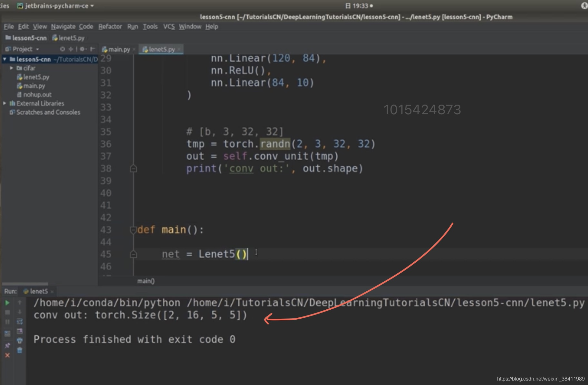Image resolution: width=588 pixels, height=385 pixels.
Task: Open the Run menu
Action: [132, 26]
